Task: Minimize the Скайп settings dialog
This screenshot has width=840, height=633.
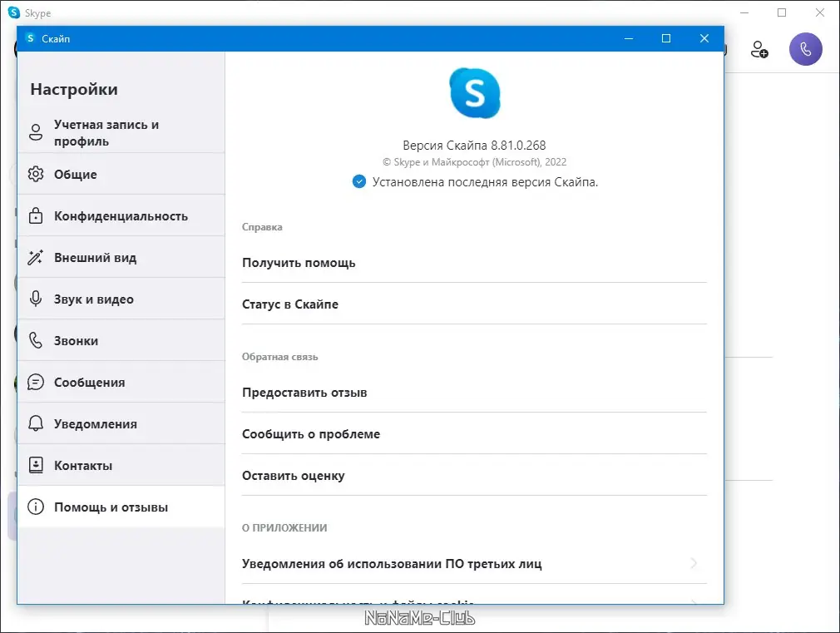Action: [x=629, y=38]
